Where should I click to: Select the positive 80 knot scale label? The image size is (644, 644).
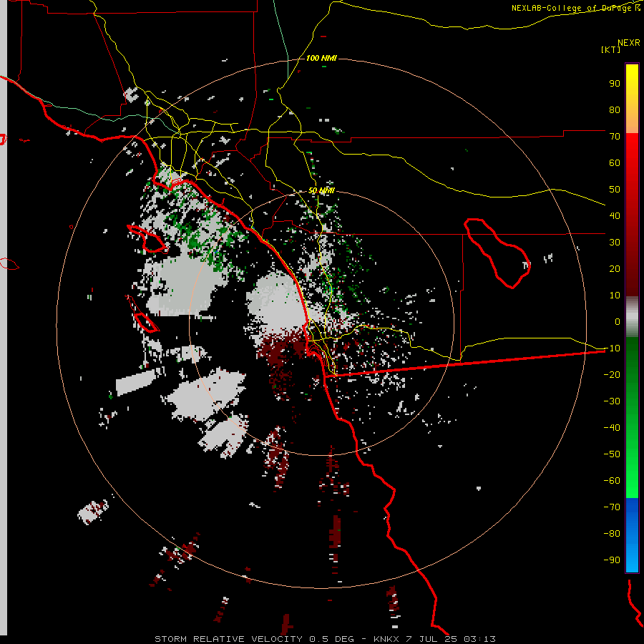coord(615,109)
